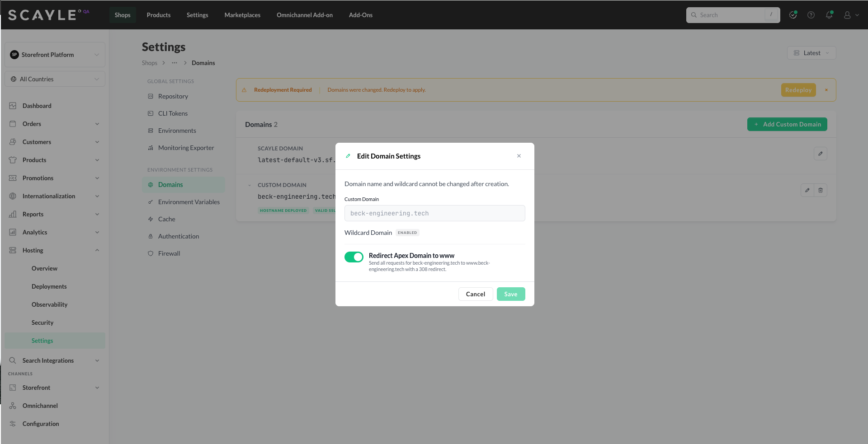This screenshot has width=868, height=444.
Task: Go to Dashboard in sidebar
Action: (x=55, y=106)
